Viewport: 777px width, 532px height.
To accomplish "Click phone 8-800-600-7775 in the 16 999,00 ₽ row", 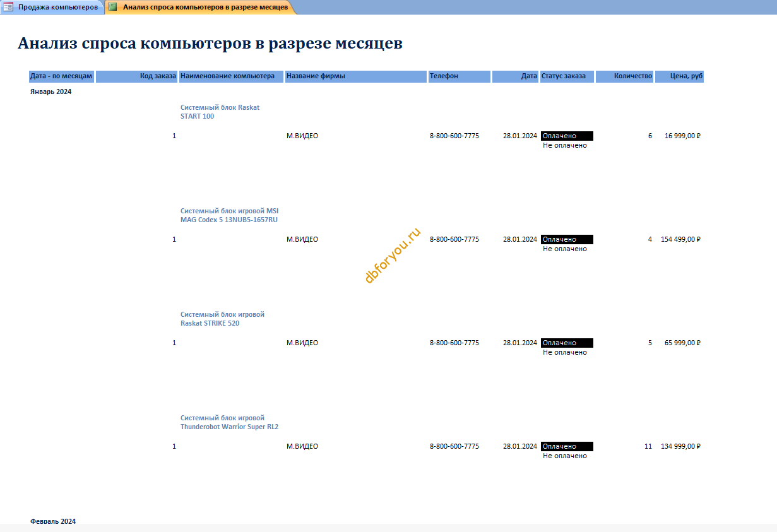I will [454, 136].
